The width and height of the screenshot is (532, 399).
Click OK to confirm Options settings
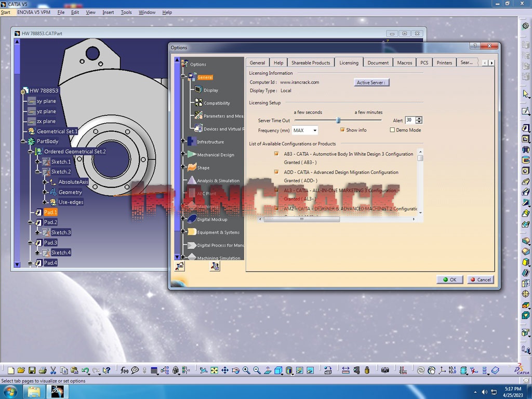[449, 279]
